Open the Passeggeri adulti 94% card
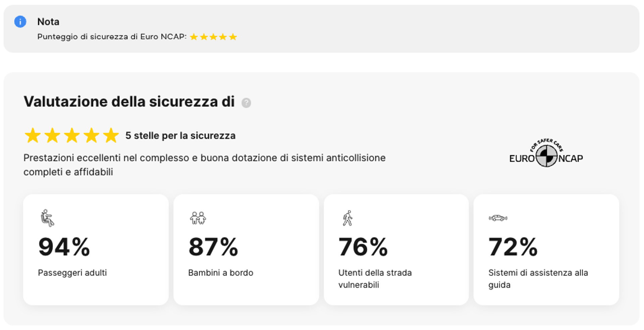Viewport: 644px width, 330px height. 96,250
